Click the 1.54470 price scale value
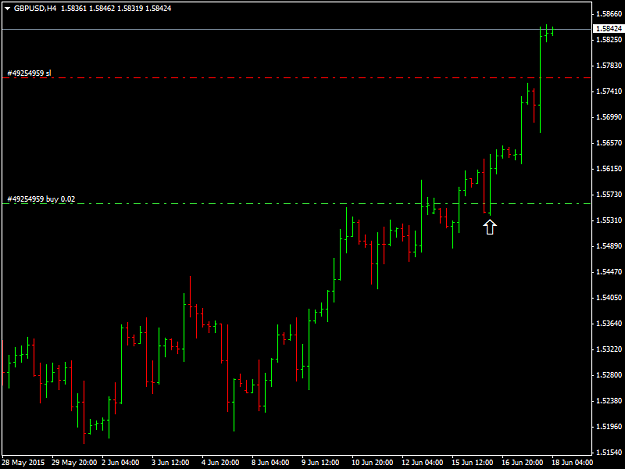Viewport: 625px width, 469px height. [609, 272]
